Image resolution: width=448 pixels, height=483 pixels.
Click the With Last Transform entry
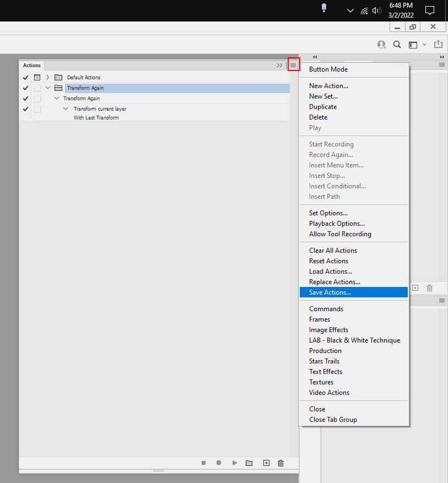(x=96, y=117)
